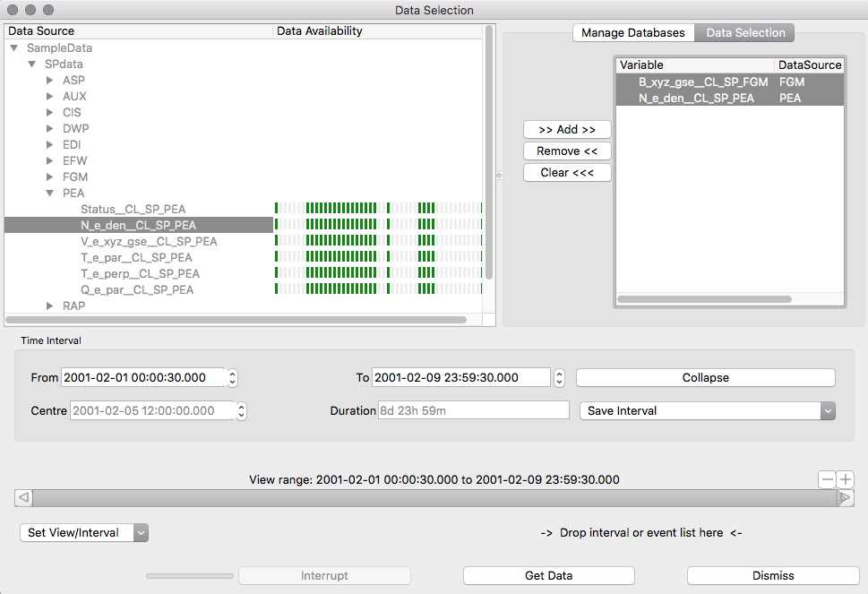Open the Save Interval dropdown
868x594 pixels.
[x=707, y=411]
